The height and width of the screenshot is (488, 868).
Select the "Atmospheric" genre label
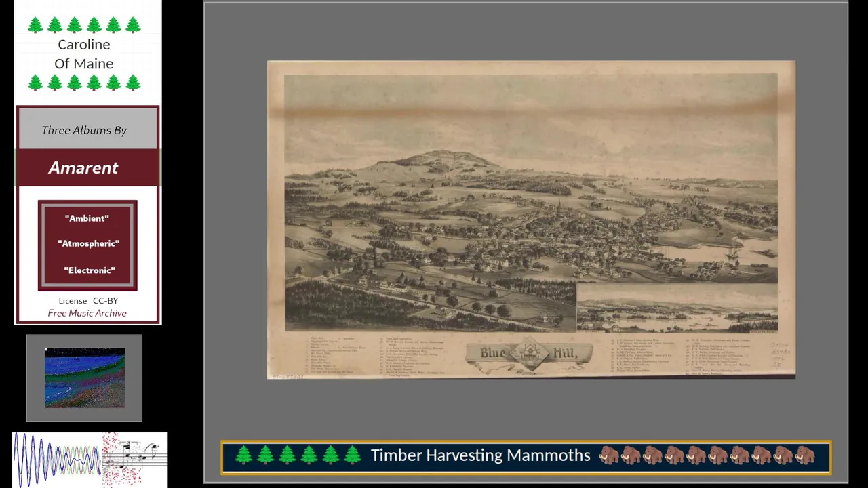point(88,243)
